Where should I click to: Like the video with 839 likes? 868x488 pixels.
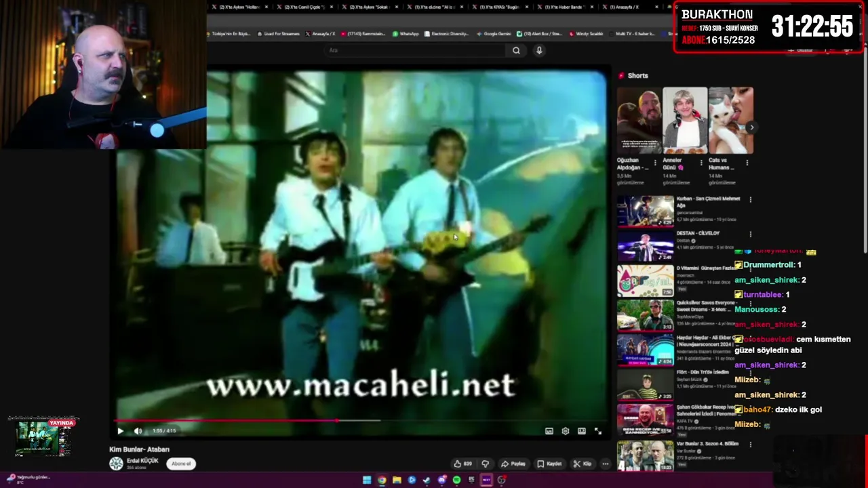coord(463,464)
